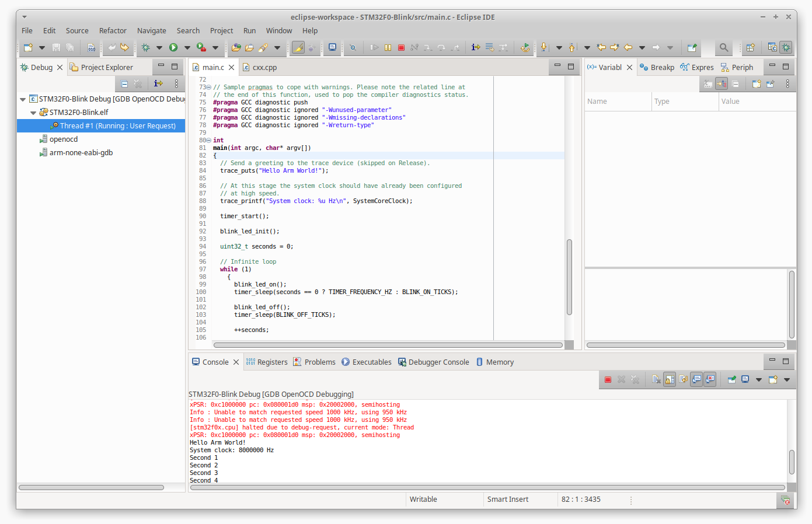Toggle Show Console on standard output
Image resolution: width=812 pixels, height=524 pixels.
696,379
